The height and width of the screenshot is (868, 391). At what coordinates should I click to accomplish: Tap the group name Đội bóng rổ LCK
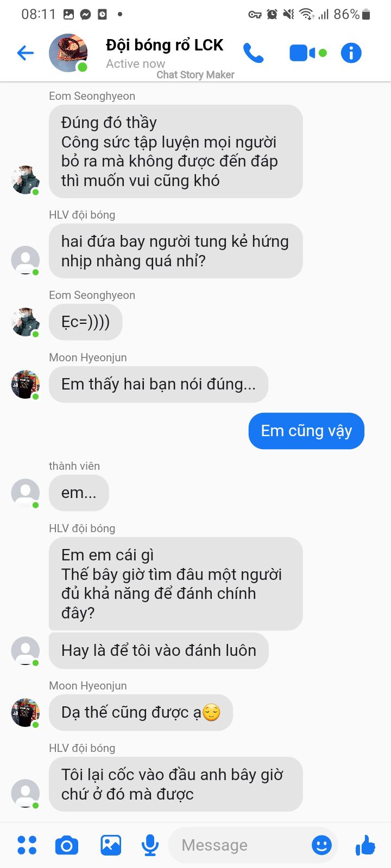tap(165, 45)
